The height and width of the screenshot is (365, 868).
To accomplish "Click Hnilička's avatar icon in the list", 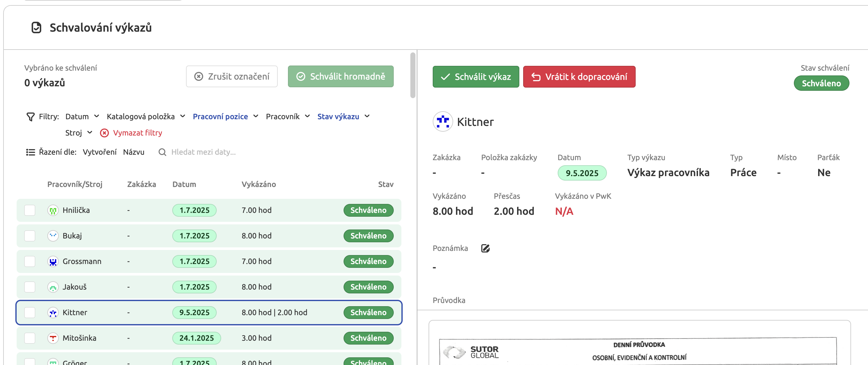I will [53, 210].
